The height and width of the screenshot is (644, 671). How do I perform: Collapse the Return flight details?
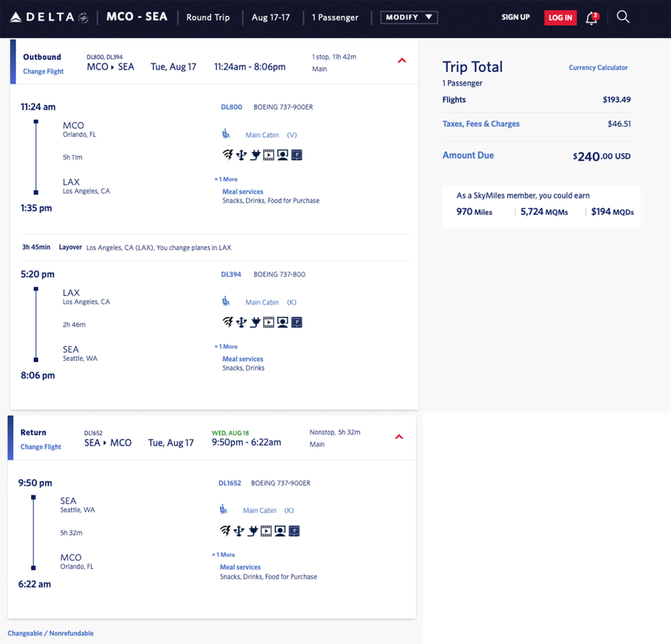click(399, 437)
